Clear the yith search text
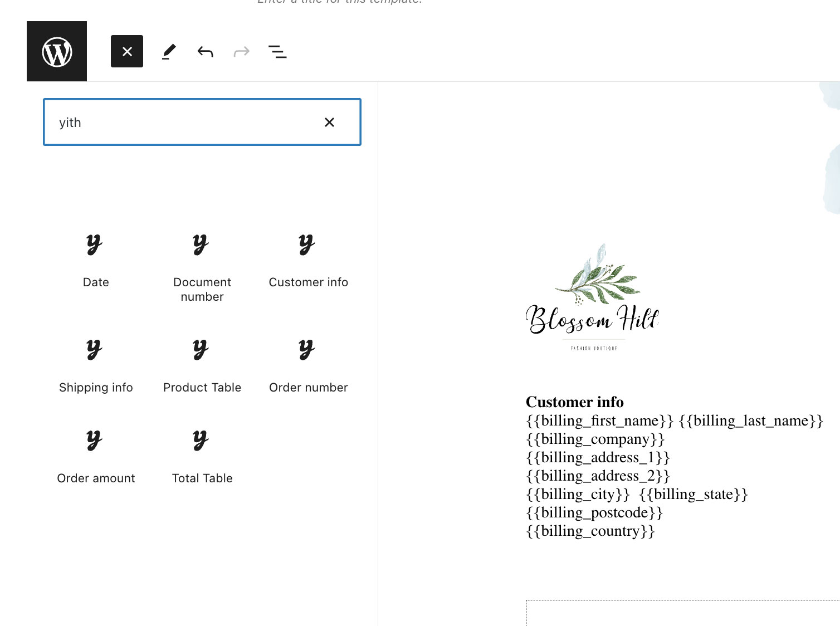 pos(329,123)
